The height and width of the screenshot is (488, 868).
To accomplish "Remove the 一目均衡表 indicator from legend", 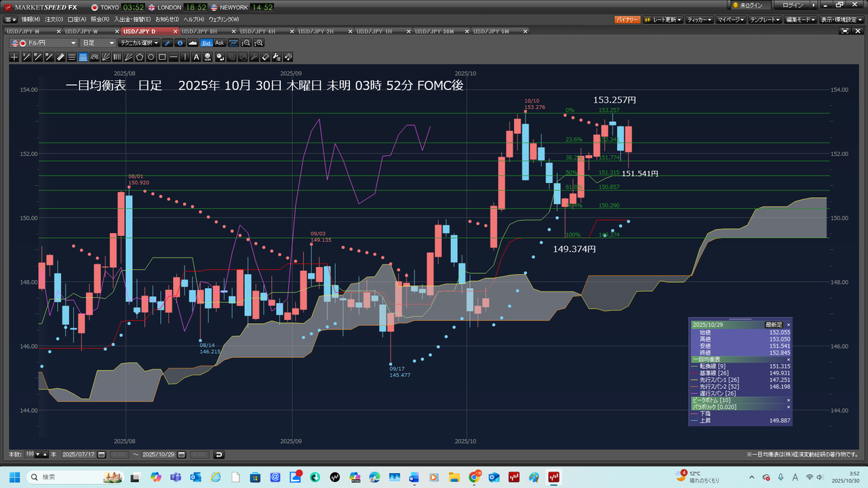I will point(788,359).
